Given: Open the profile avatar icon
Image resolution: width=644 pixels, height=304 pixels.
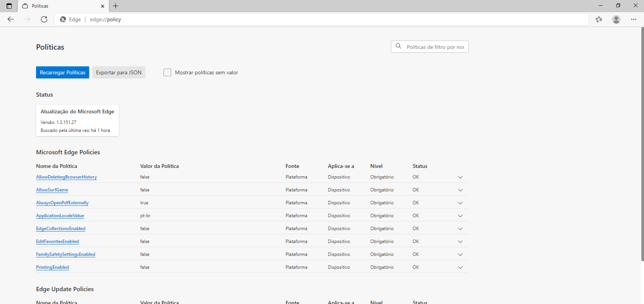Looking at the screenshot, I should 616,19.
